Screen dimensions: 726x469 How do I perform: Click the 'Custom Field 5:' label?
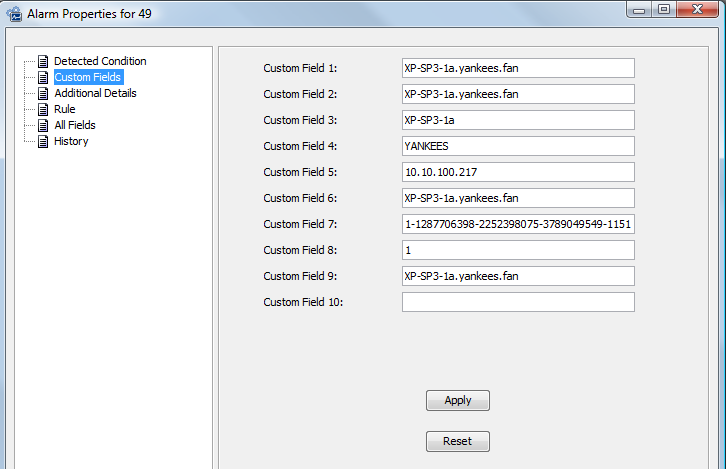300,172
